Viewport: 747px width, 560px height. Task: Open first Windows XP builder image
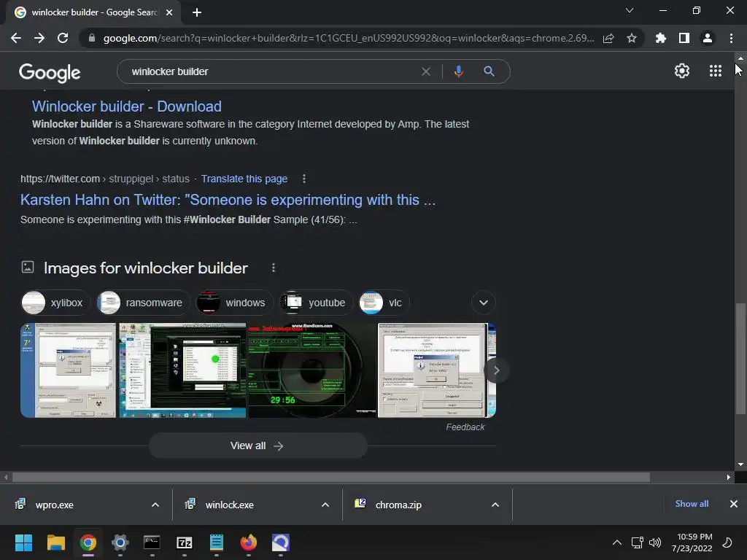point(68,370)
